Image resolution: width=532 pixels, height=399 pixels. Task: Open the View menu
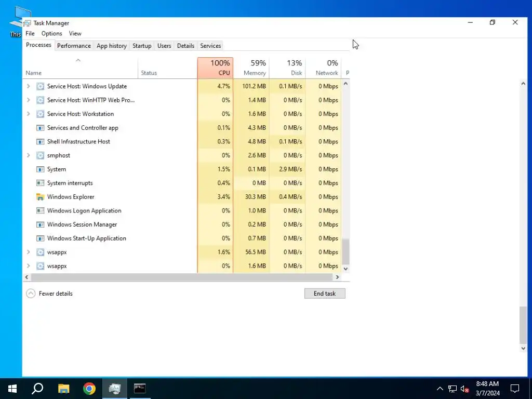(x=75, y=34)
